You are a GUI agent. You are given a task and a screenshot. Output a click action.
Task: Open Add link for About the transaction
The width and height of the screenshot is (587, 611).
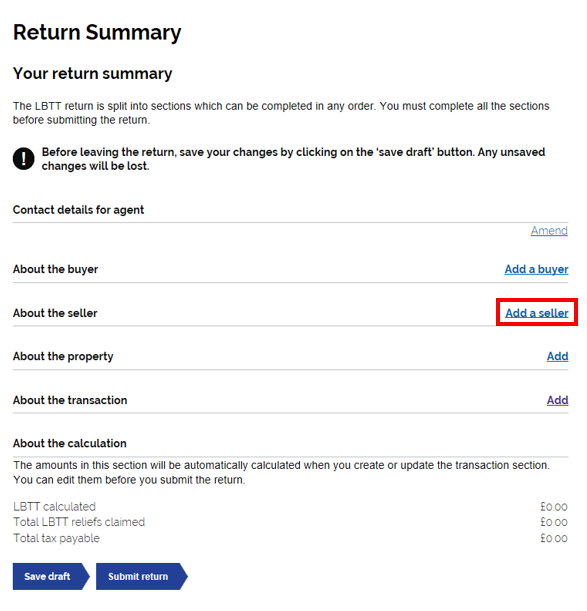click(x=557, y=400)
